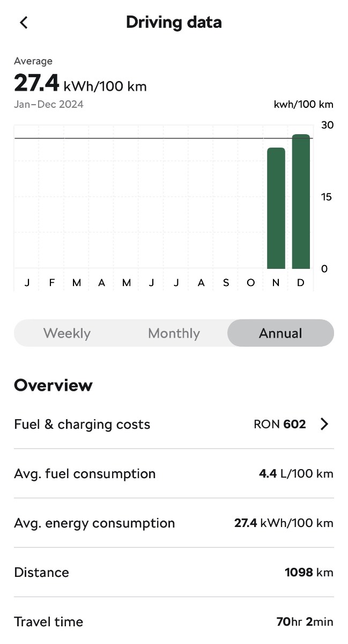The height and width of the screenshot is (644, 348).
Task: Tap the back arrow icon
Action: 24,22
